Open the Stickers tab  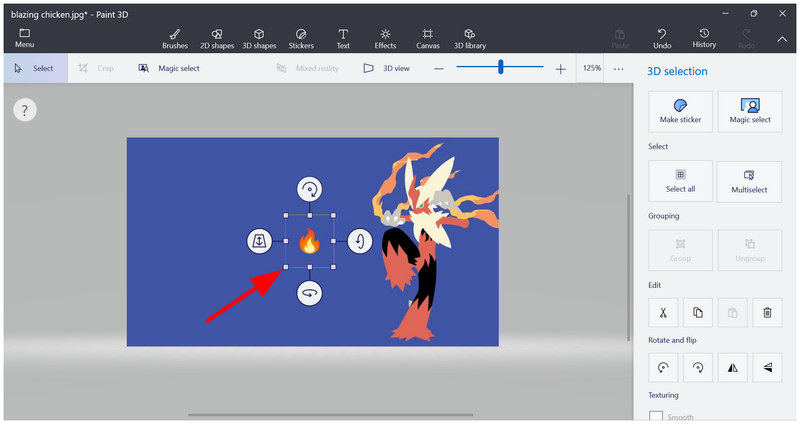pos(301,39)
